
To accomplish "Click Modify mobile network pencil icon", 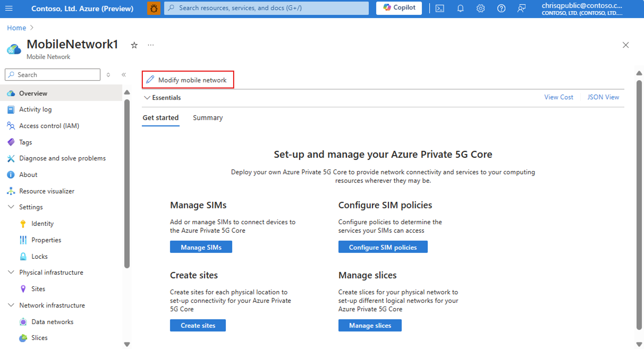I will pyautogui.click(x=150, y=80).
